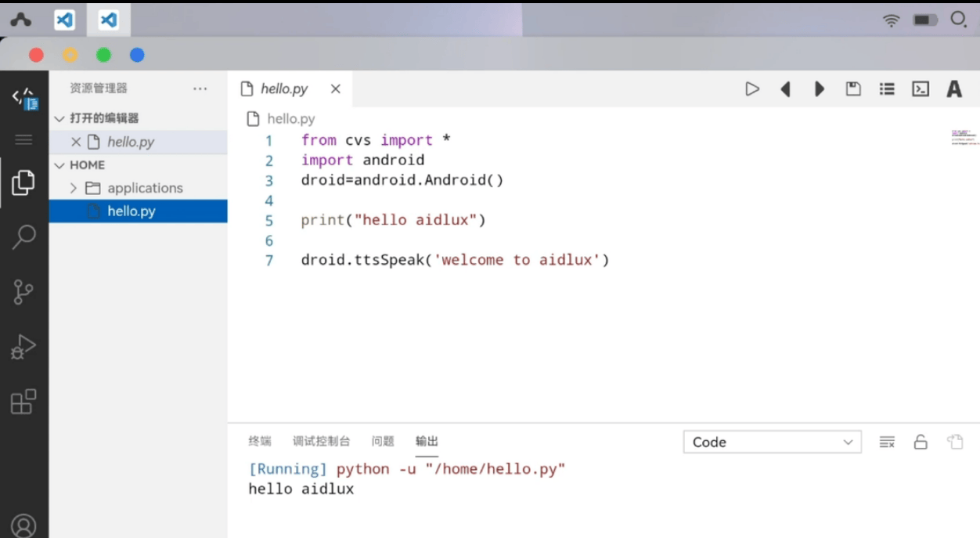Run hello.py with the play icon
This screenshot has width=980, height=538.
tap(752, 89)
